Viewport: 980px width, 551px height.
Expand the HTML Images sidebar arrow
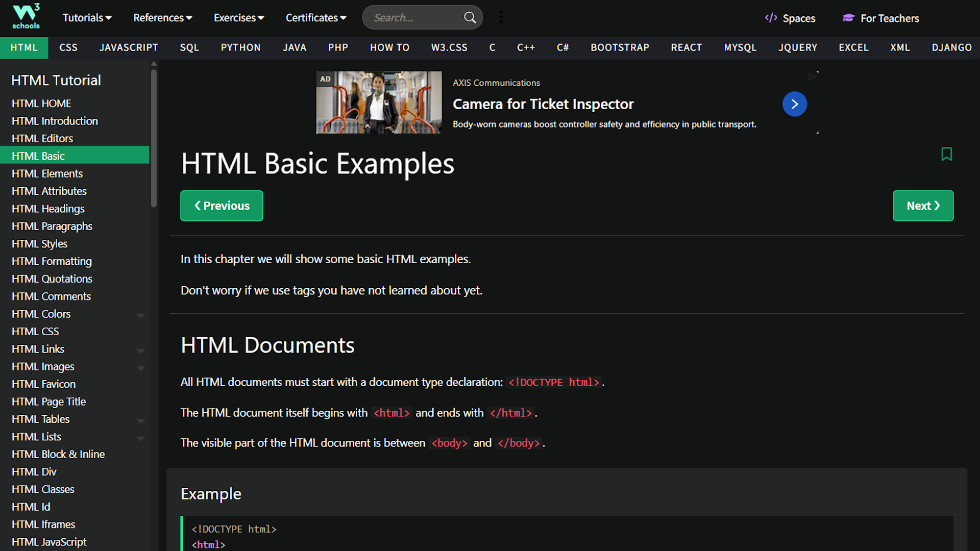(x=140, y=368)
